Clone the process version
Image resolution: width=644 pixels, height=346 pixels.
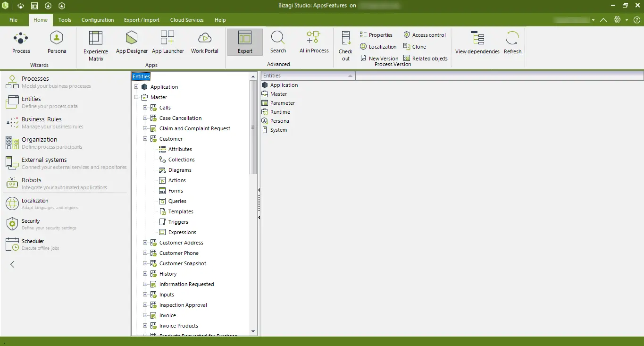(414, 47)
